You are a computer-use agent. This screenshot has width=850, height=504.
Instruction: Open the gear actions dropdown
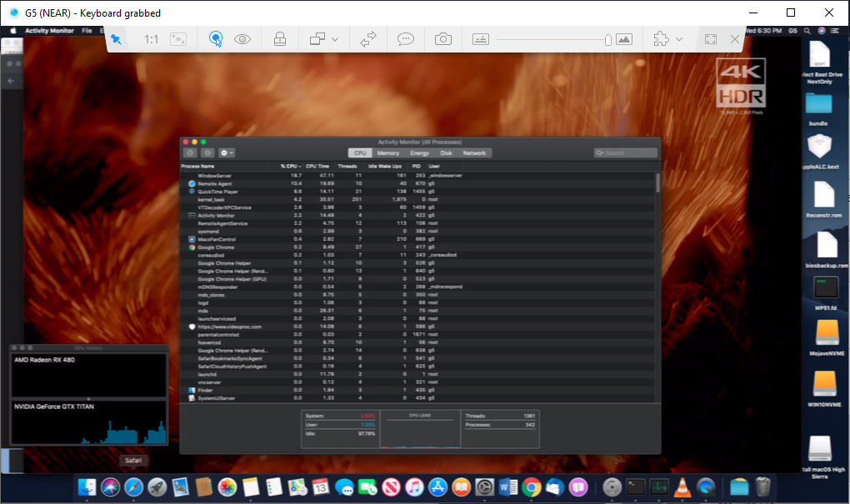tap(227, 152)
